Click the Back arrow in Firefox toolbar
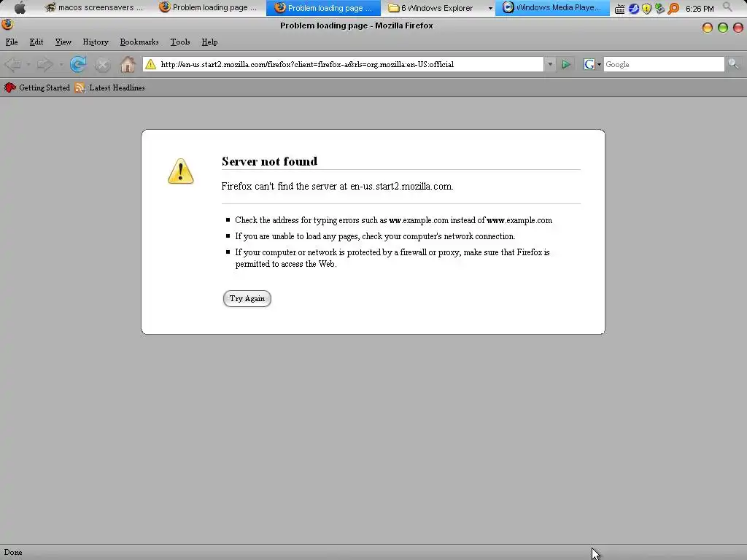Image resolution: width=747 pixels, height=560 pixels. (13, 64)
